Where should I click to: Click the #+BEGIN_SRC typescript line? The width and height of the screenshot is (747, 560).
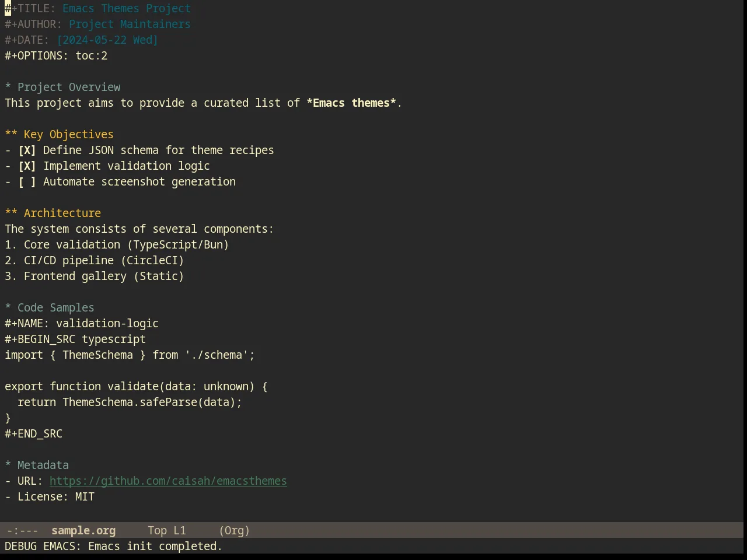point(75,339)
